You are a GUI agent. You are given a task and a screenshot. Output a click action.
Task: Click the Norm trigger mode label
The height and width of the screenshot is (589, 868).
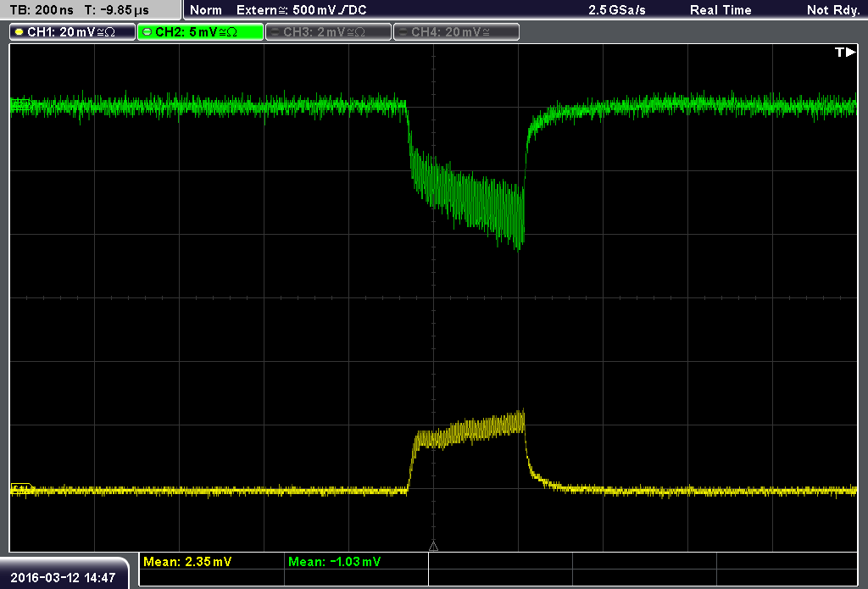(205, 10)
